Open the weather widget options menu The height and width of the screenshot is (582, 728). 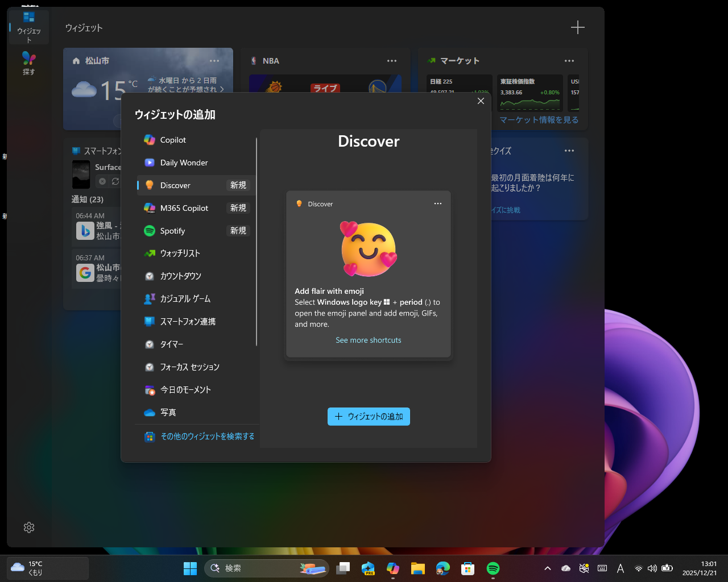[x=214, y=60]
